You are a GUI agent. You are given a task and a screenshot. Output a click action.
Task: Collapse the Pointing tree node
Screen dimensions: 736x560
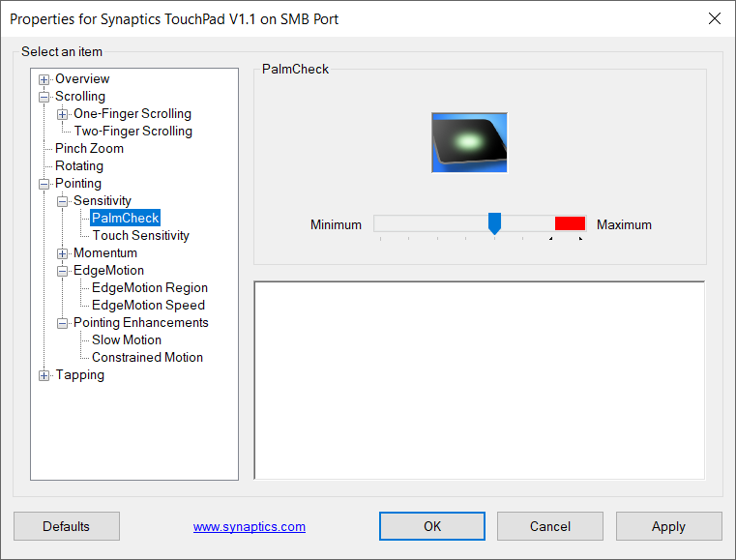click(x=44, y=184)
